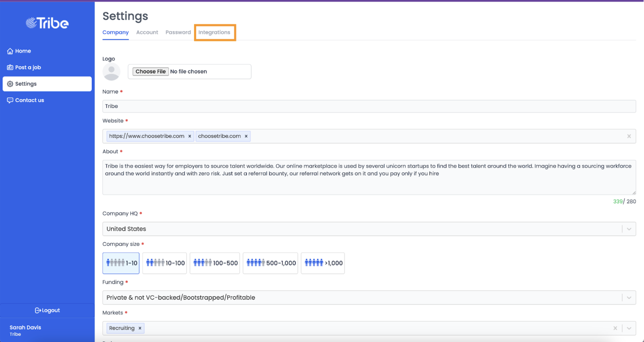Choose the 500-1,000 company size option
Viewport: 644px width, 342px height.
pyautogui.click(x=270, y=263)
